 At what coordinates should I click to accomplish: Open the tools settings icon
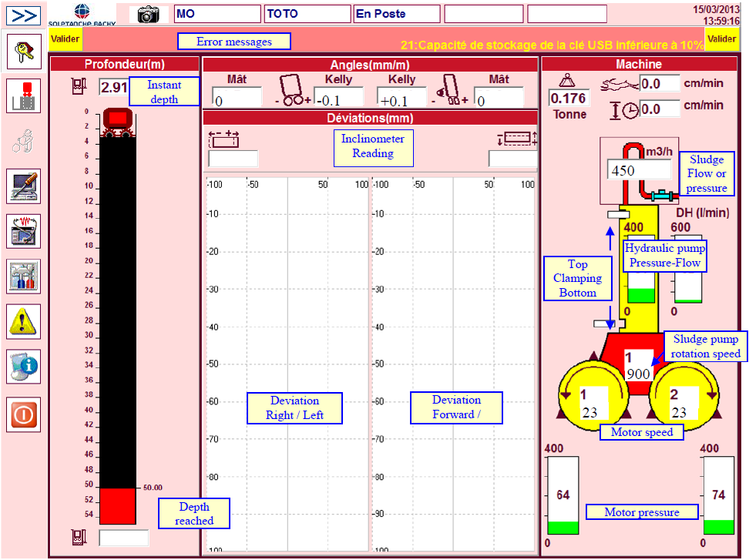point(24,276)
